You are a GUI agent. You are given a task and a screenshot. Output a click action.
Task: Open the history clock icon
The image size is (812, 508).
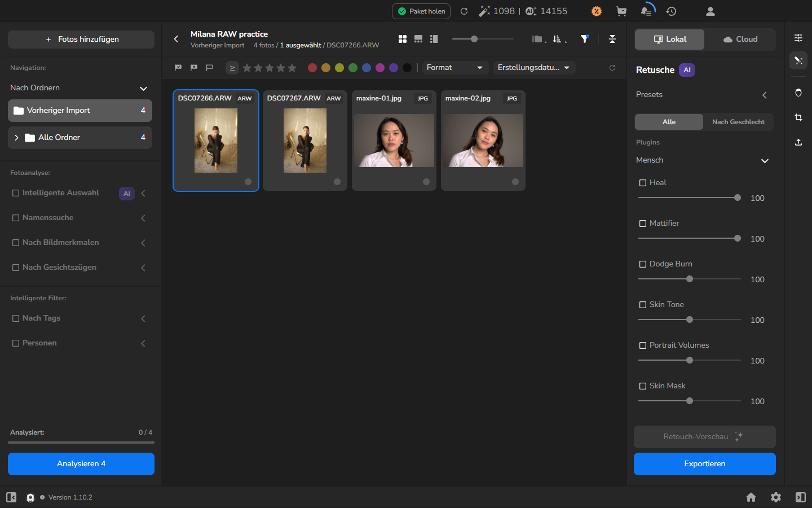coord(671,11)
